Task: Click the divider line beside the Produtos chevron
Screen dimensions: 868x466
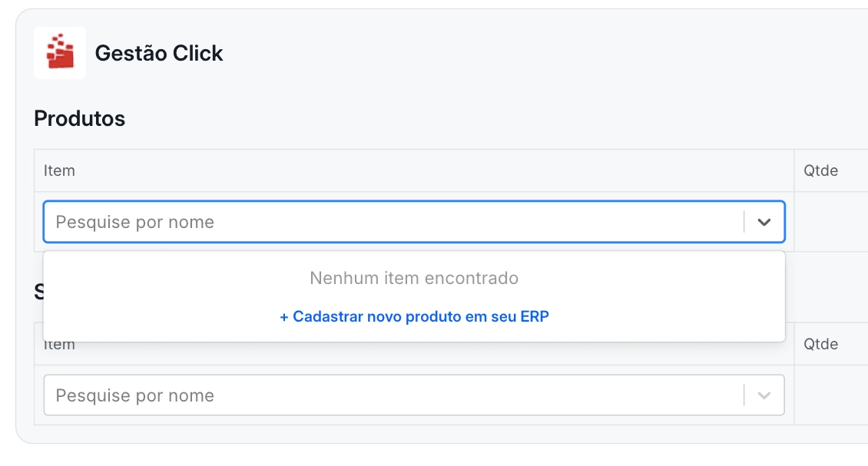Action: tap(744, 222)
